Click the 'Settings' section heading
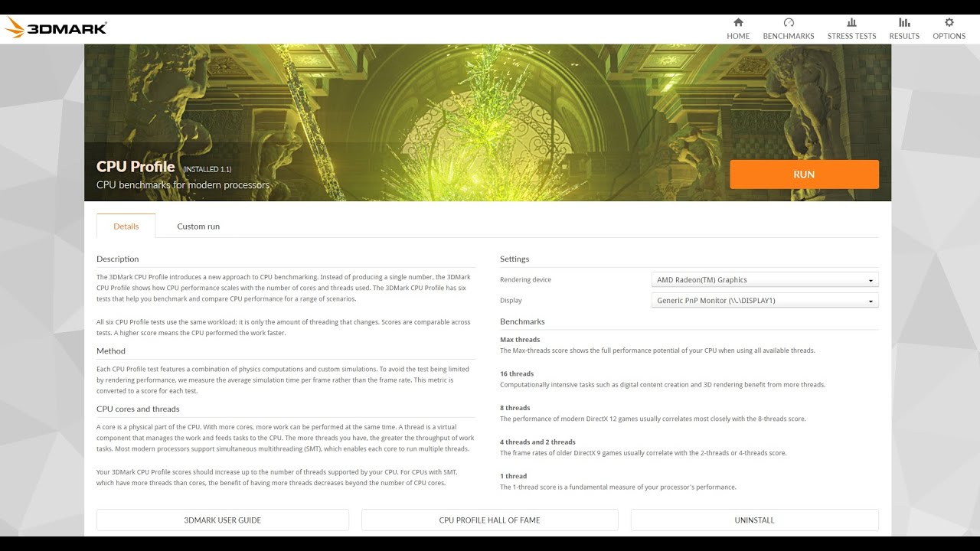The image size is (980, 551). pos(514,259)
